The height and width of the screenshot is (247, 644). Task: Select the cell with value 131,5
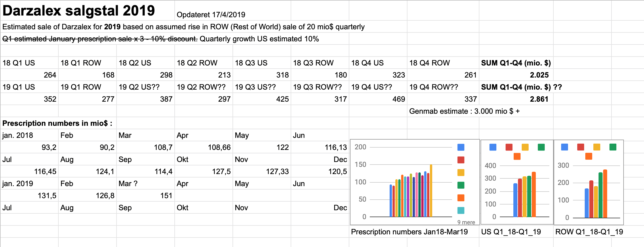coord(30,196)
